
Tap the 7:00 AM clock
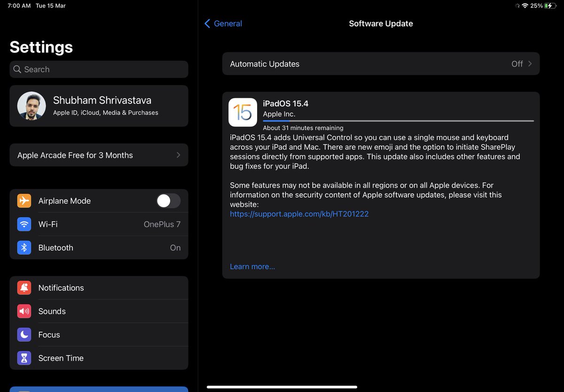pyautogui.click(x=19, y=6)
